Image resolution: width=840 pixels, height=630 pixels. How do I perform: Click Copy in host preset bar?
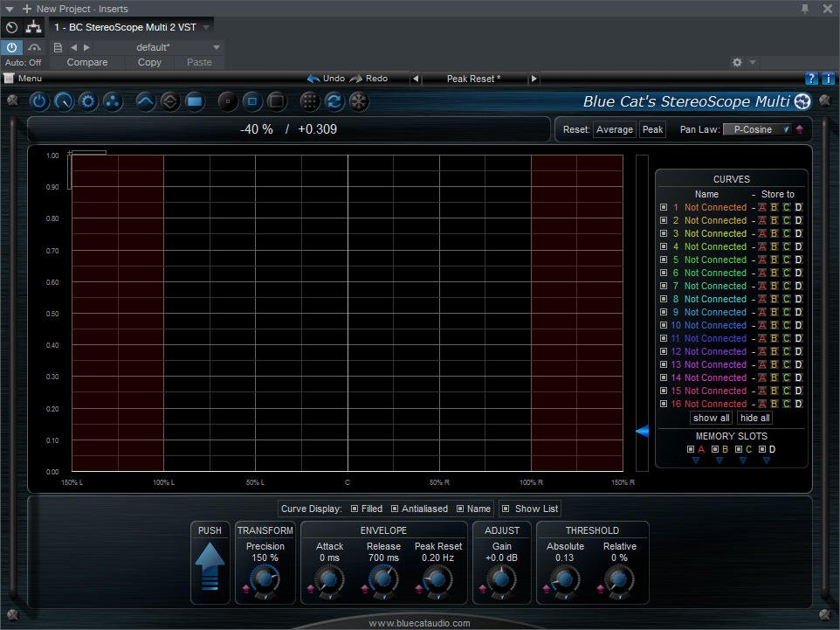click(x=149, y=62)
